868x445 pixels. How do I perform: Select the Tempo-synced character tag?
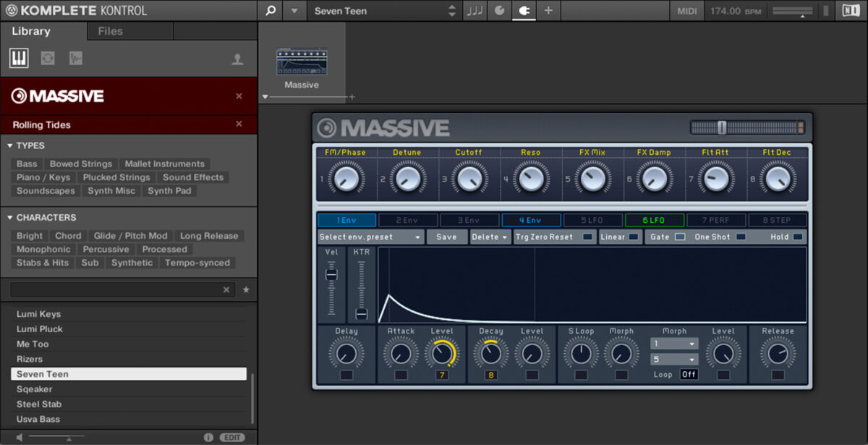click(x=197, y=263)
